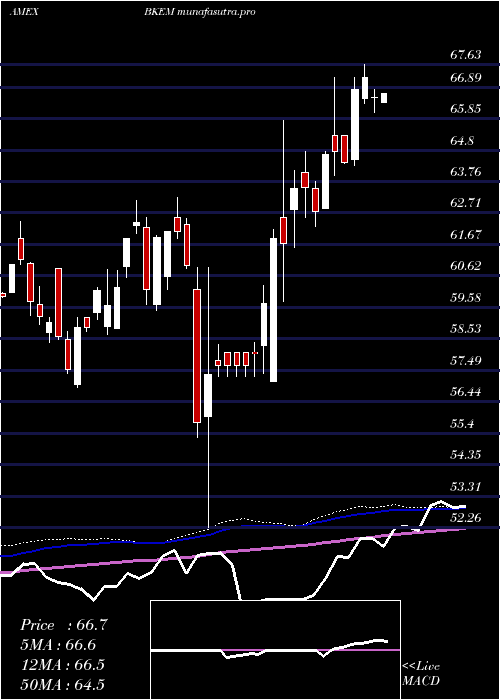This screenshot has height=700, width=500.
Task: Click the BKEM munafasutra.pro title
Action: [x=200, y=12]
